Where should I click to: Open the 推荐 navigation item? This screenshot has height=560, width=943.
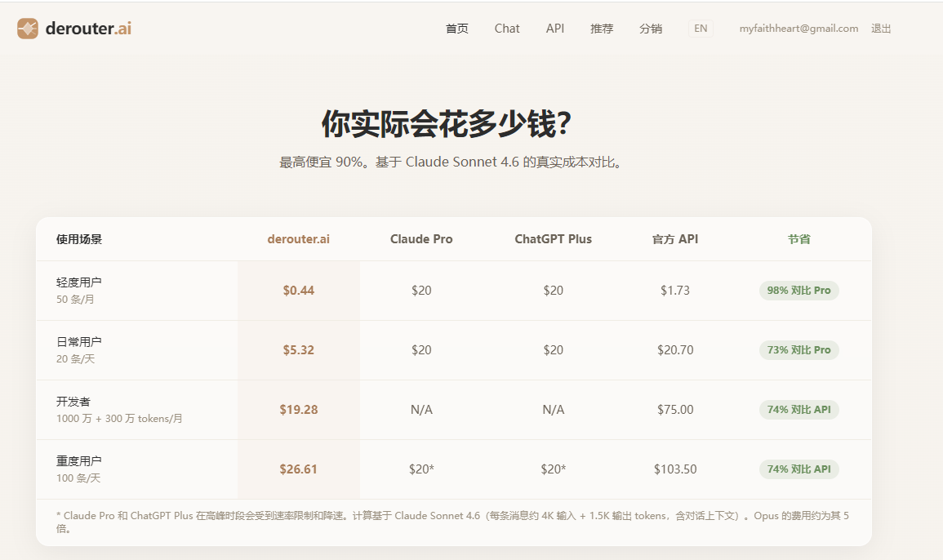tap(602, 28)
